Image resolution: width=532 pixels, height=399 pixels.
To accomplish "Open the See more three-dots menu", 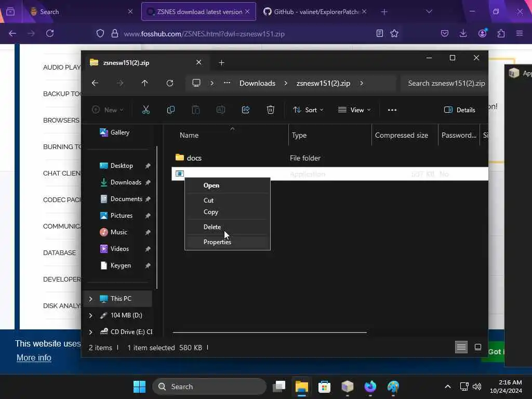I will 392,110.
